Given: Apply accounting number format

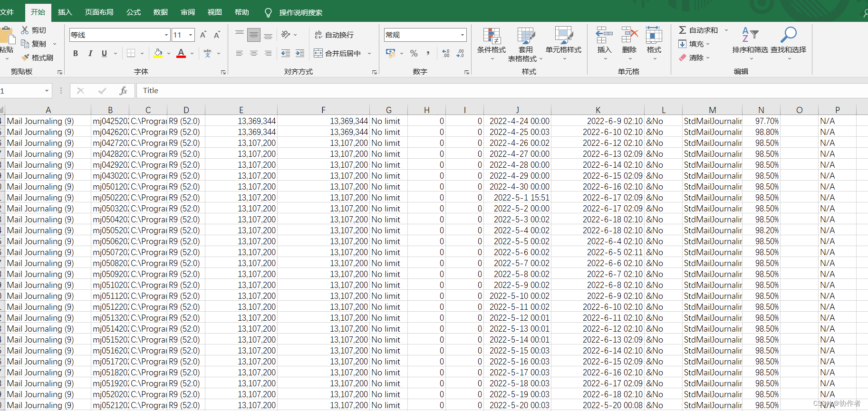Looking at the screenshot, I should [x=391, y=53].
